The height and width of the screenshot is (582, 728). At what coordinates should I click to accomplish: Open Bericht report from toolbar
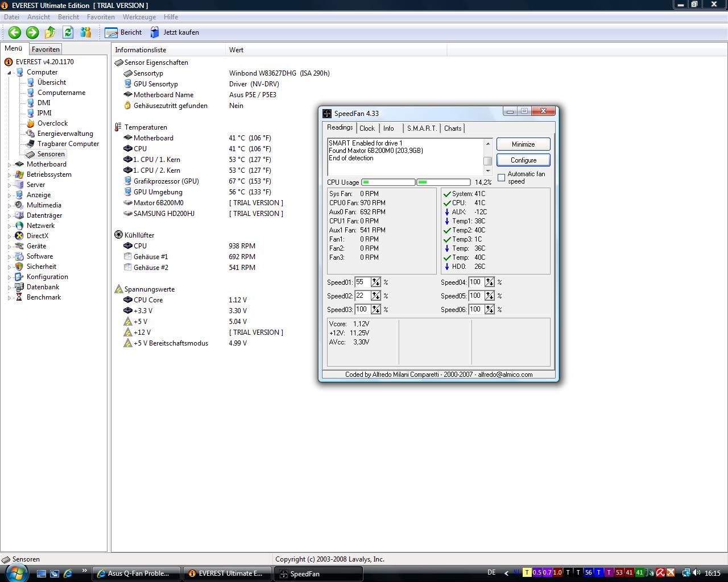point(123,32)
